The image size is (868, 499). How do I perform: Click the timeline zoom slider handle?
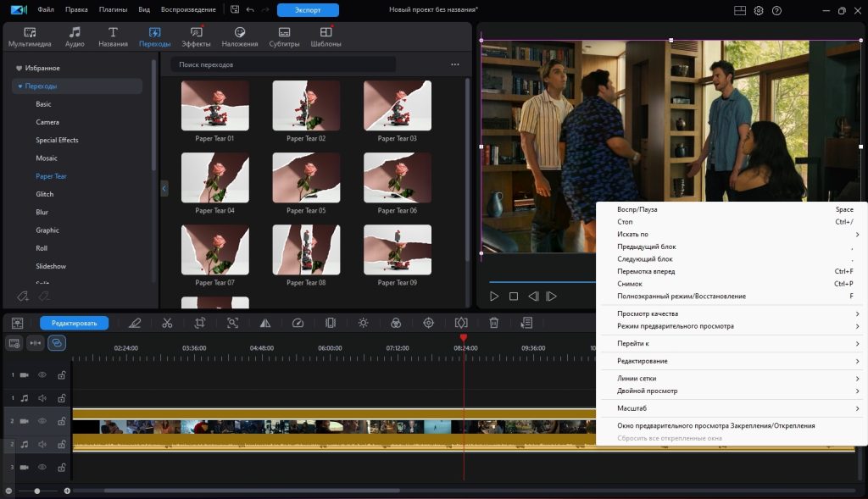(x=36, y=491)
